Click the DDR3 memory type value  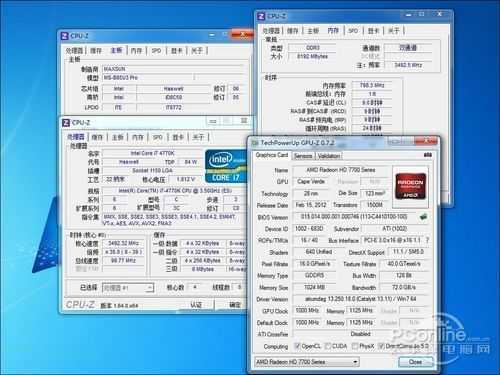312,48
